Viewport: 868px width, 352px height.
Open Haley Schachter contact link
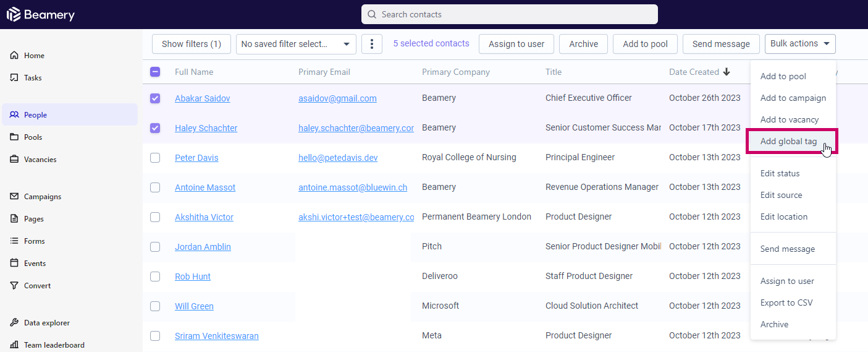(x=206, y=128)
